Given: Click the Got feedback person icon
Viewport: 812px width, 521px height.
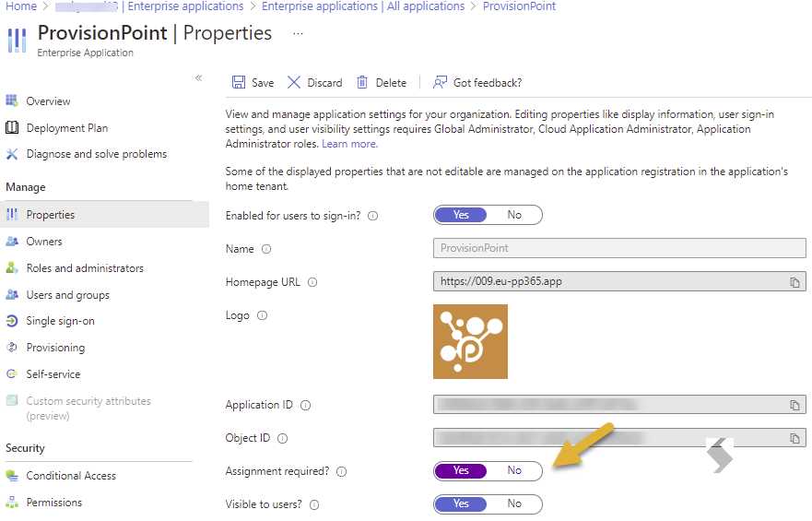Looking at the screenshot, I should [440, 82].
